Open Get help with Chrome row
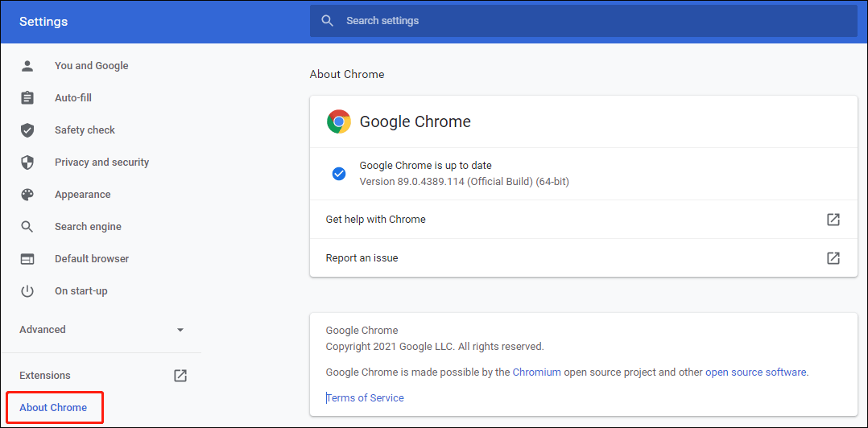Screen dimensions: 868x428 click(x=583, y=220)
